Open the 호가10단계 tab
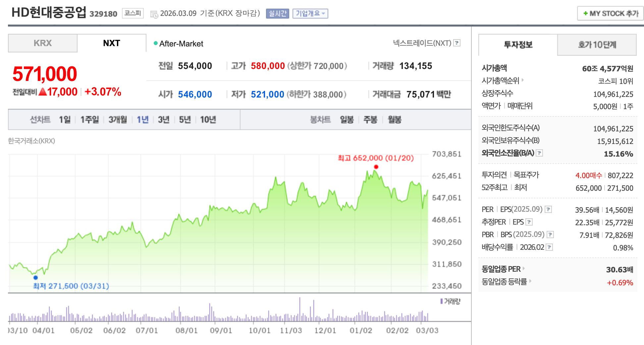The height and width of the screenshot is (345, 644). 597,45
